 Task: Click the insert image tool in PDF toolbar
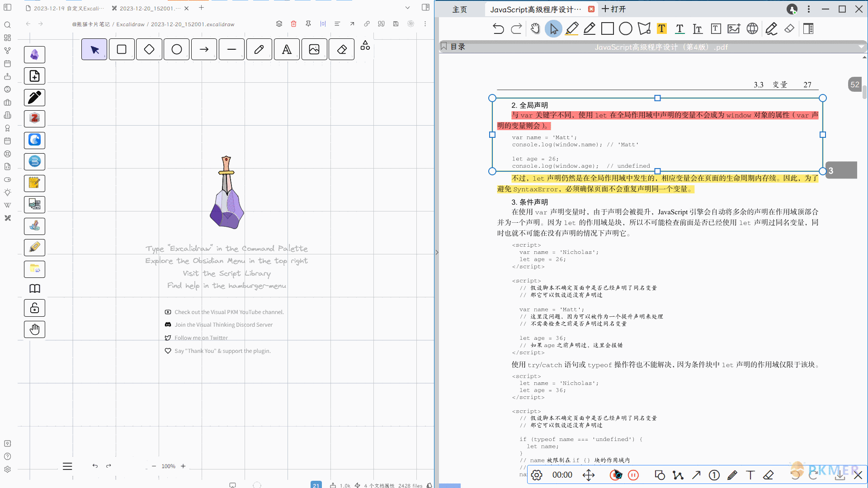tap(734, 29)
